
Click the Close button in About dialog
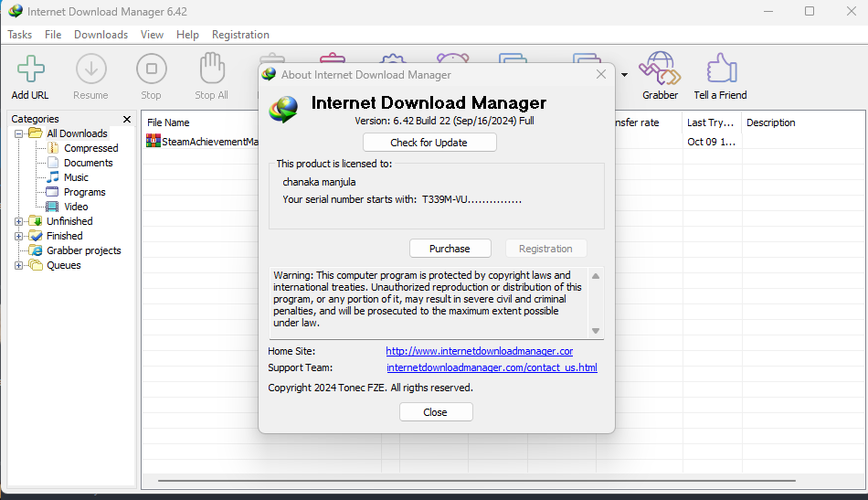coord(436,412)
